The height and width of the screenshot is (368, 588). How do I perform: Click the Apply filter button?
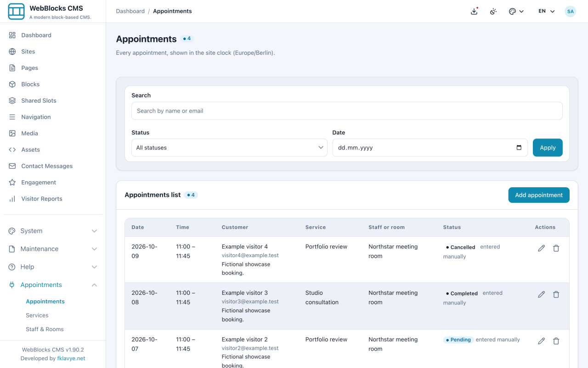point(548,148)
